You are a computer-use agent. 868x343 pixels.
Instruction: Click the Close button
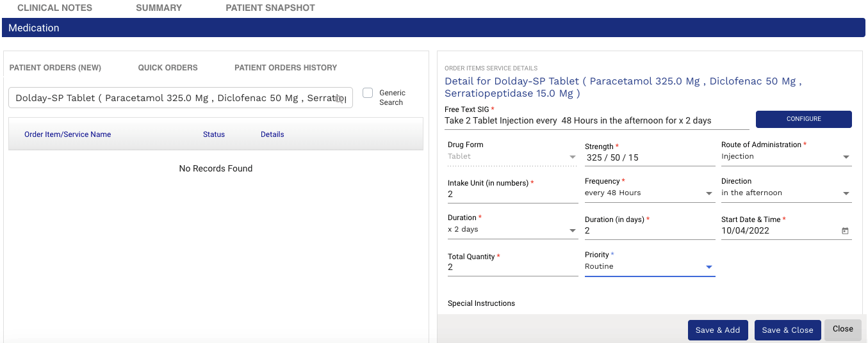click(x=842, y=329)
